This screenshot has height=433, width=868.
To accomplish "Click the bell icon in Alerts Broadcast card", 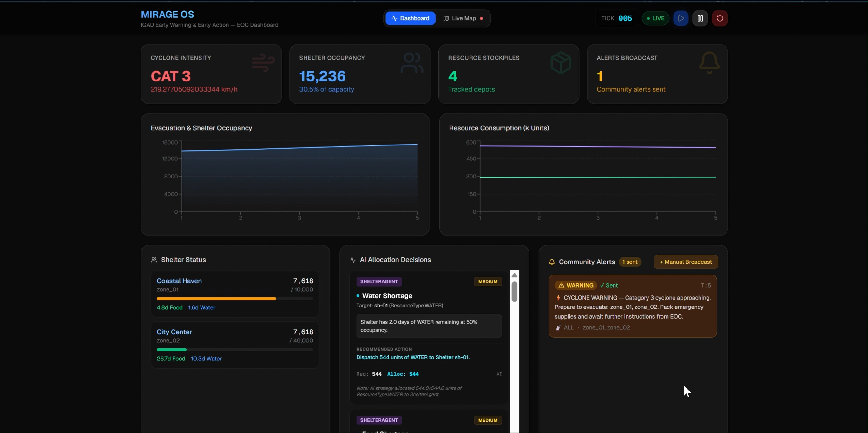I will click(709, 63).
